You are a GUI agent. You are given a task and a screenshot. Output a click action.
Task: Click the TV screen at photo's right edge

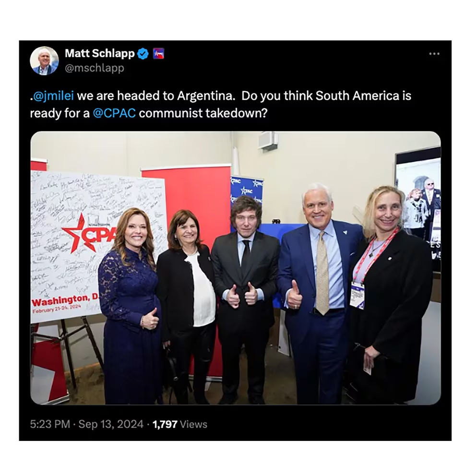pos(418,210)
